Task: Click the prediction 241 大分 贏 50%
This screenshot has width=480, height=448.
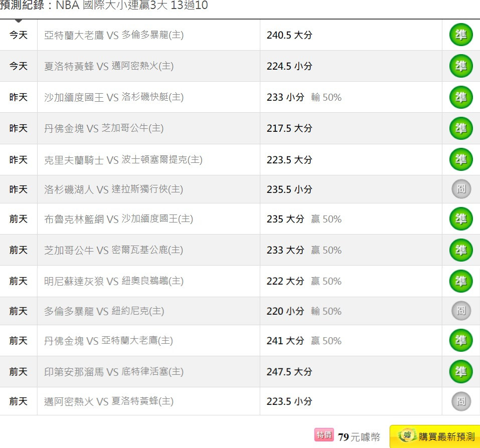Action: 304,341
